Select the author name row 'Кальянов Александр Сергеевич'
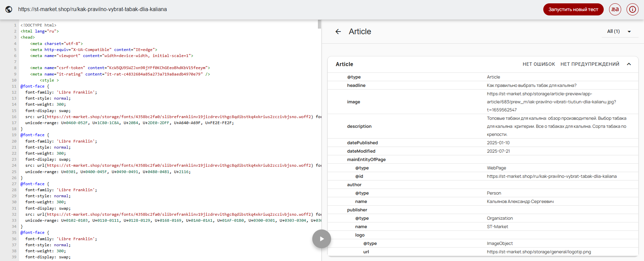 tap(520, 202)
